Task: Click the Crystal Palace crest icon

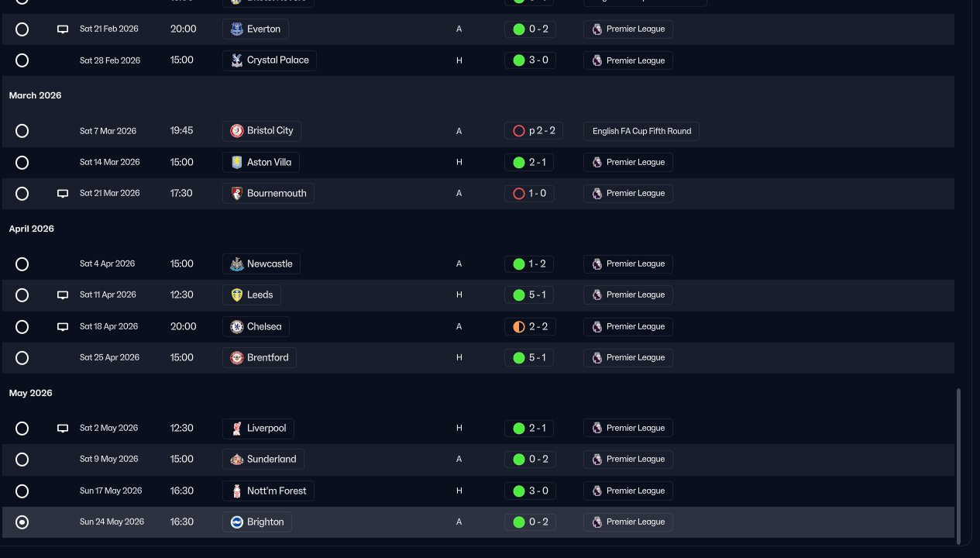Action: (x=237, y=60)
